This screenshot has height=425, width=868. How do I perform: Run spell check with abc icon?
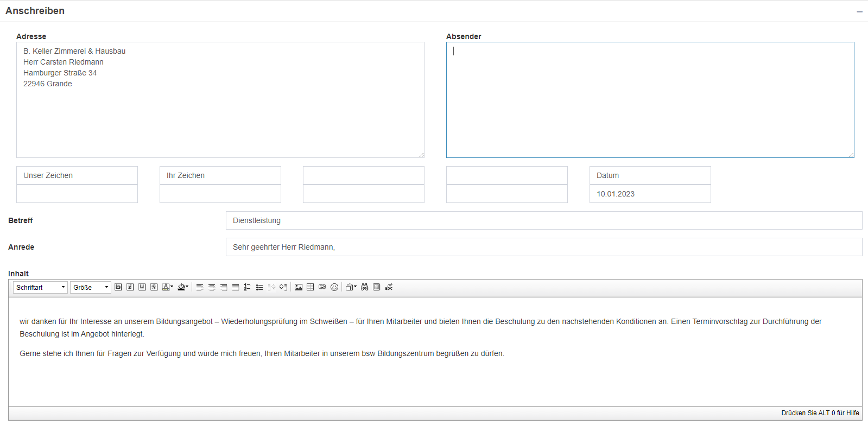pos(389,287)
